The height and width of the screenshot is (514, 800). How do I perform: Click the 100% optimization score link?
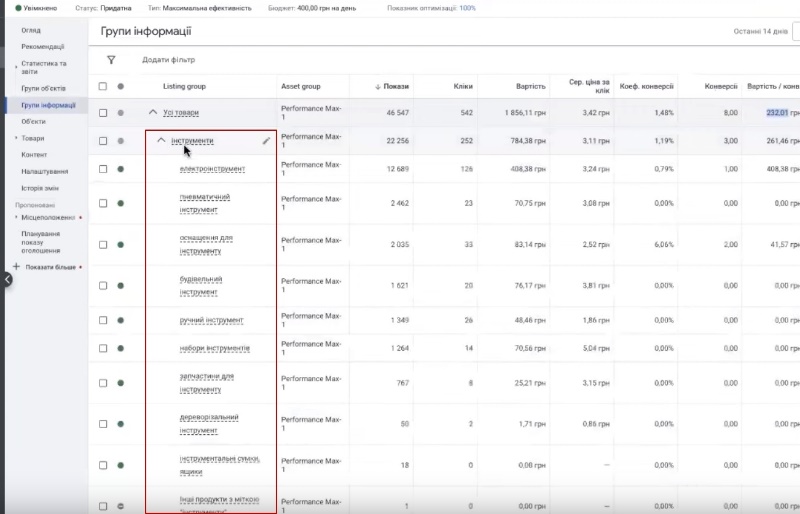(x=467, y=7)
